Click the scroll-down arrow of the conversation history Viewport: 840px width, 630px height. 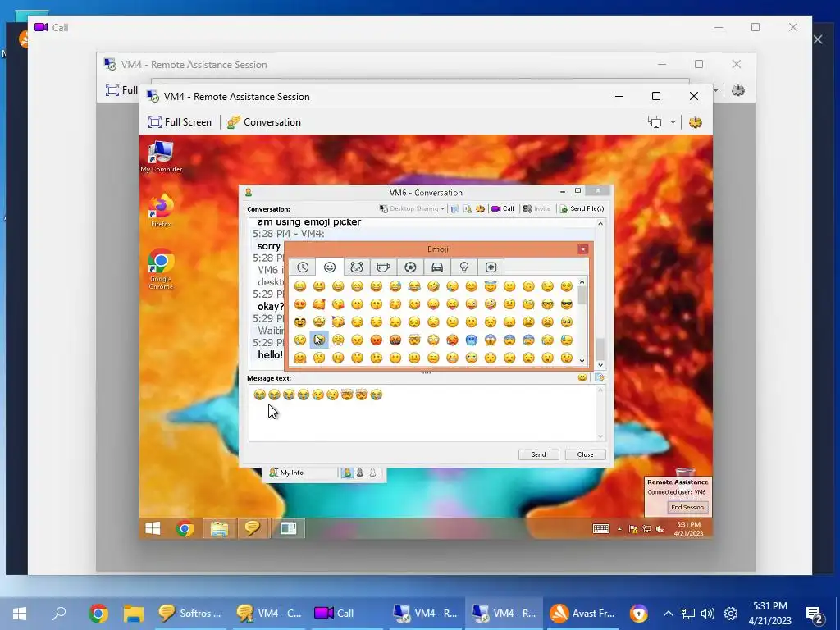point(600,365)
